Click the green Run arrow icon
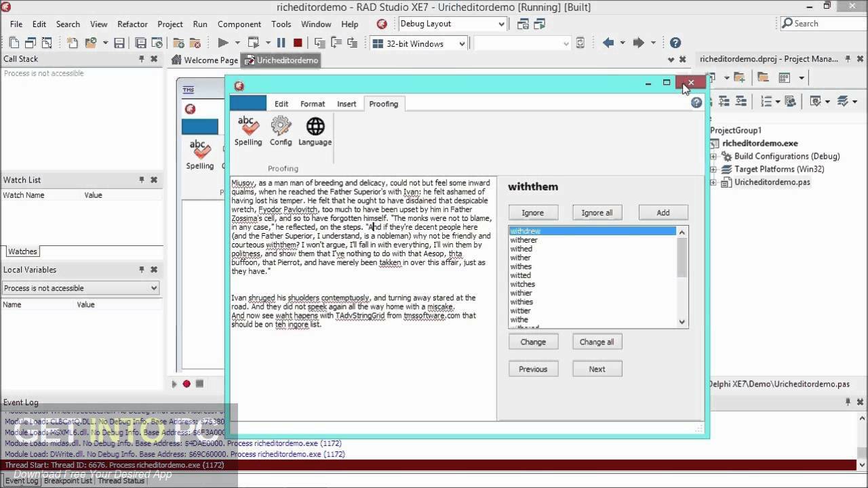The width and height of the screenshot is (868, 488). [222, 43]
